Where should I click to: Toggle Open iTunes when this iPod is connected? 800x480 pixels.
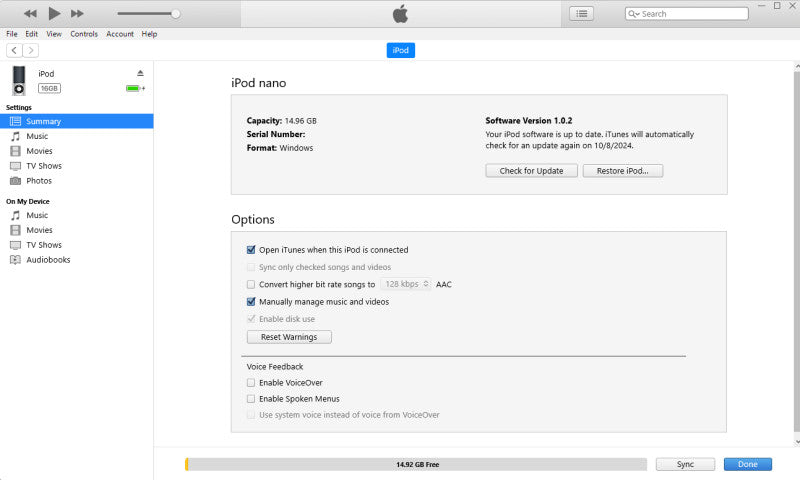pos(251,250)
